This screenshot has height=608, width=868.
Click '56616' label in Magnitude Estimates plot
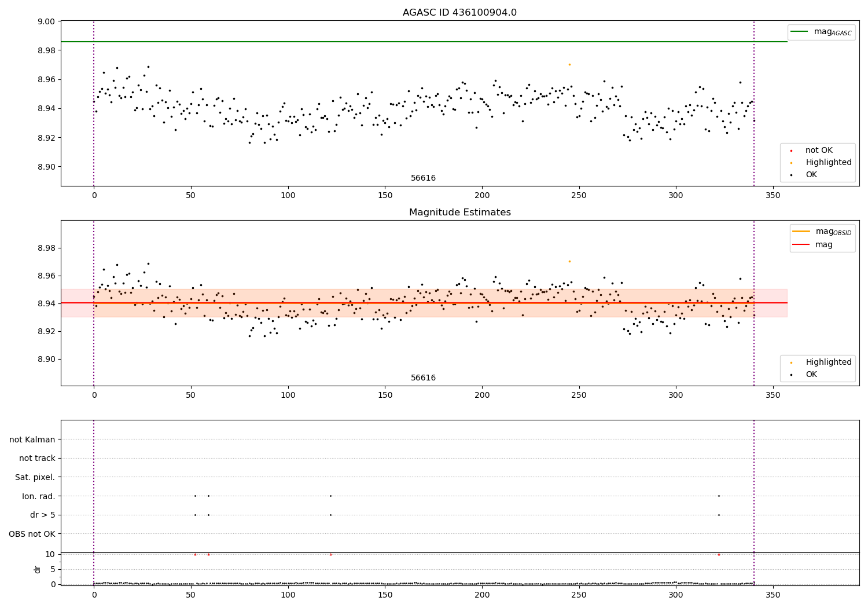[423, 378]
